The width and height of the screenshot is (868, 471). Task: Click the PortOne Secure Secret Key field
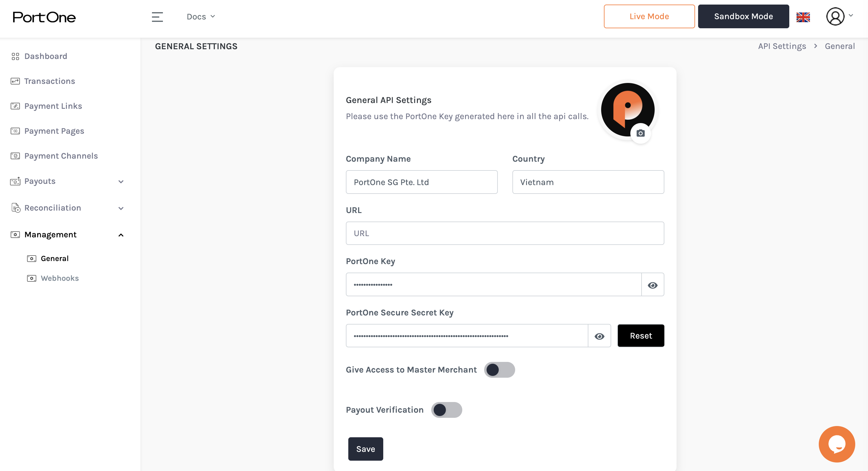click(467, 335)
